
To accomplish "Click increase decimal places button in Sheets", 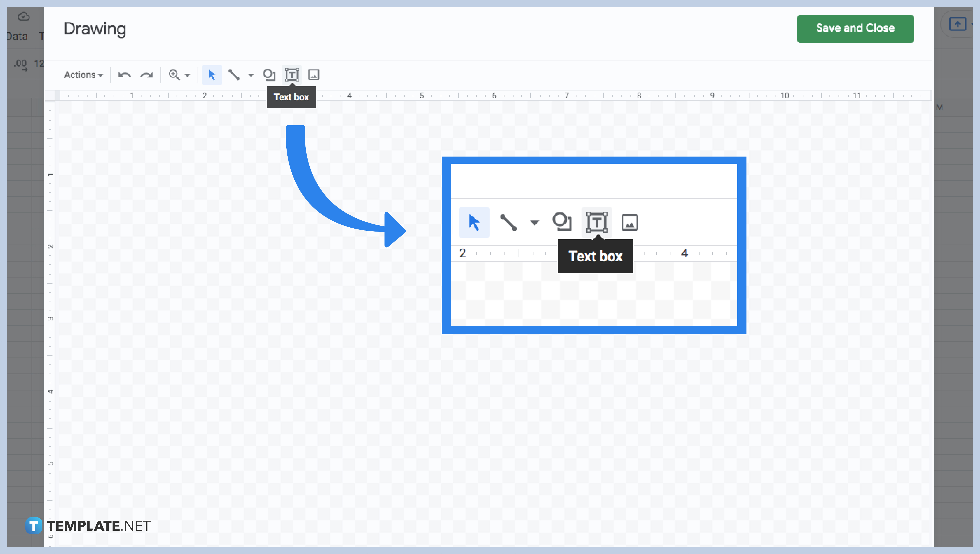I will coord(21,65).
